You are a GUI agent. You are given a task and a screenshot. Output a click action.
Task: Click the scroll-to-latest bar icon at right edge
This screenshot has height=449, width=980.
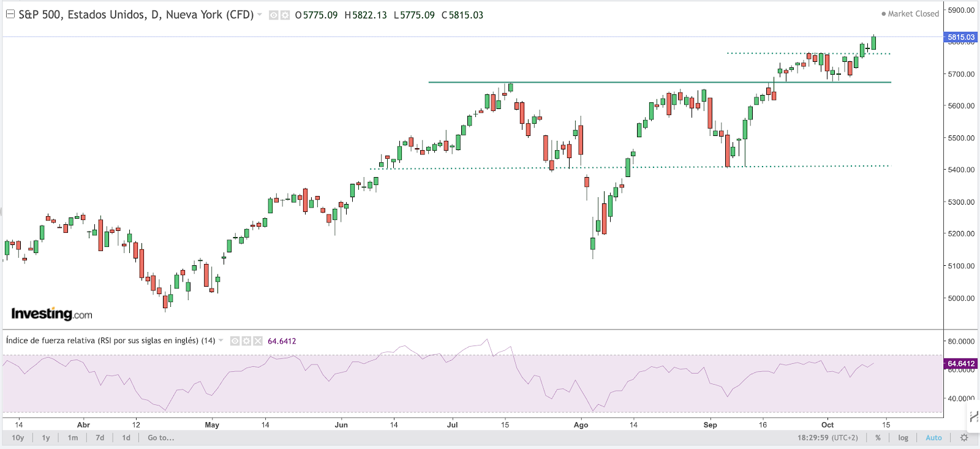[974, 417]
